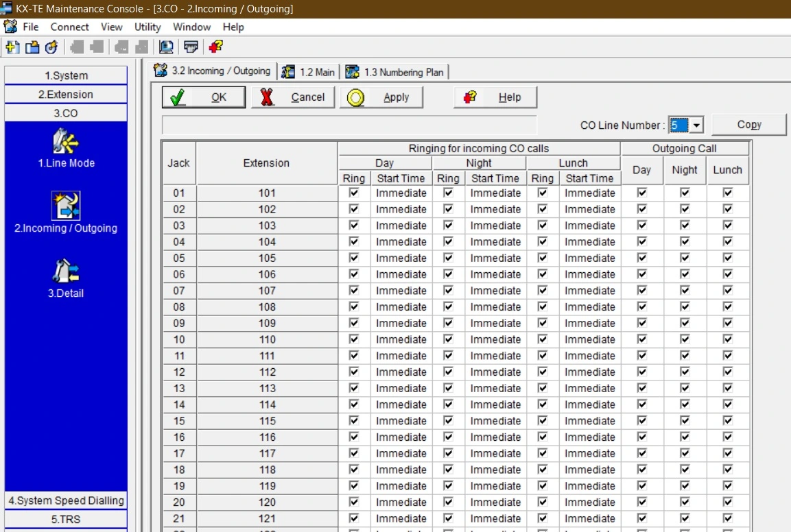Apply the current configuration
The width and height of the screenshot is (791, 532).
click(x=381, y=97)
